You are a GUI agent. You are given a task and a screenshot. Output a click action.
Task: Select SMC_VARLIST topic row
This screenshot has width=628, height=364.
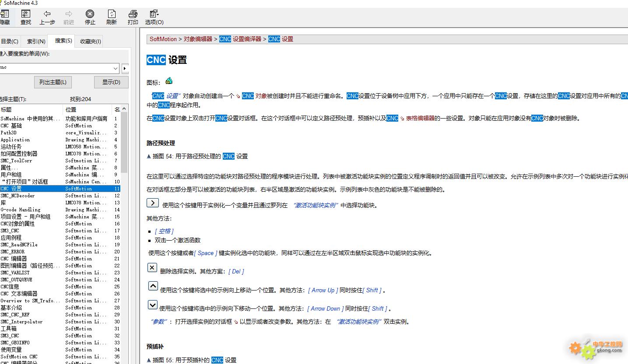tap(60, 273)
